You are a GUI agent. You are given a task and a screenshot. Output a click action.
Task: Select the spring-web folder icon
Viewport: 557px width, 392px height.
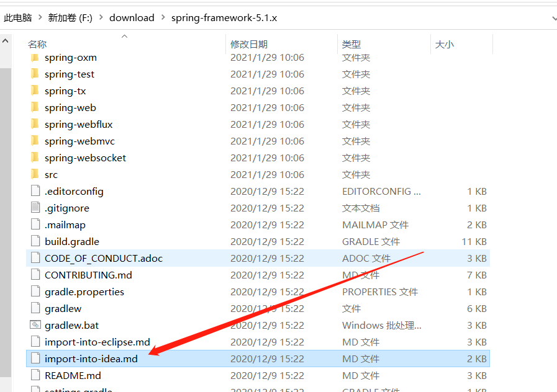(x=35, y=107)
